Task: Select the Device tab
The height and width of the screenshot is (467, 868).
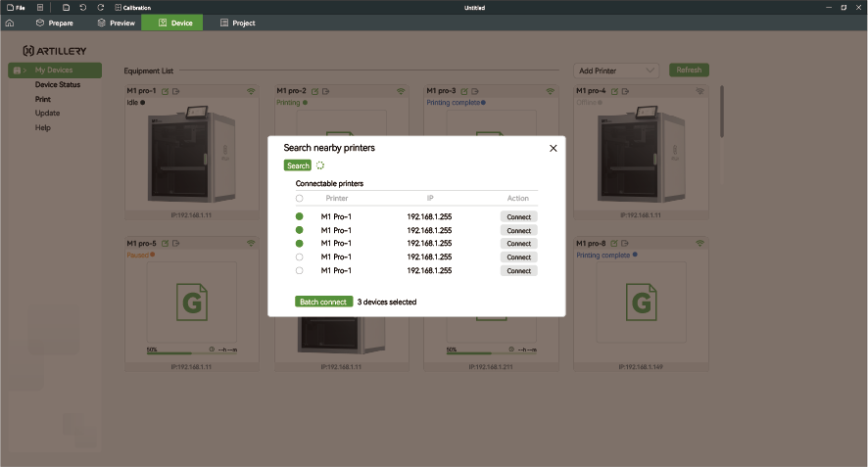Action: (172, 23)
